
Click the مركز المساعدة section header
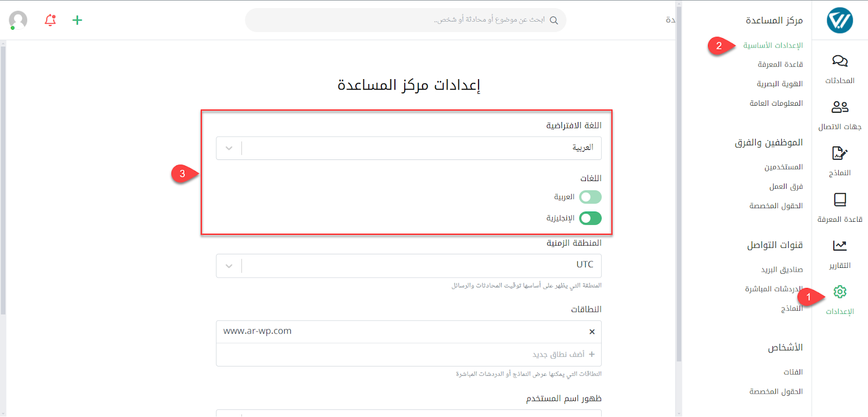[774, 21]
